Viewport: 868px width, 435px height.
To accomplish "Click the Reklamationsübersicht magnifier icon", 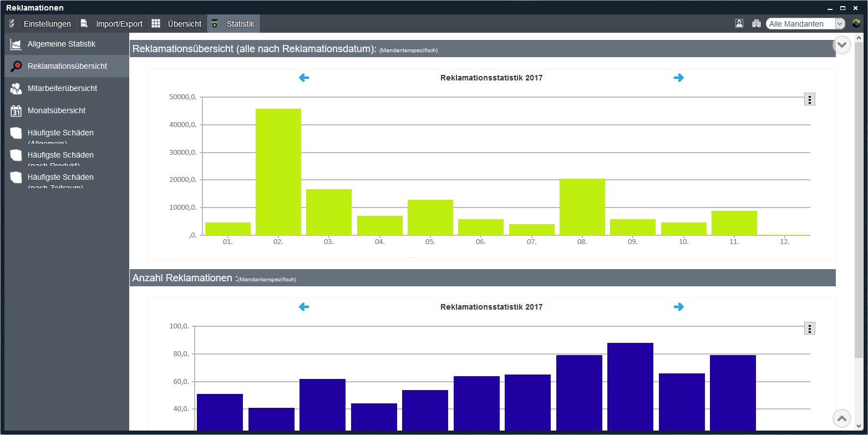I will [x=16, y=67].
